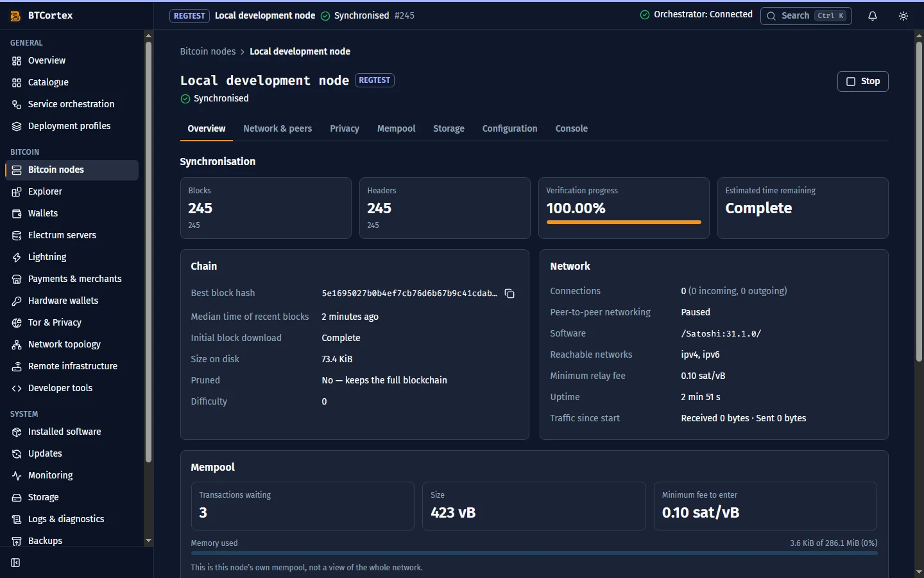Click the REGTEST badge in top bar
The height and width of the screenshot is (578, 924).
click(x=189, y=16)
